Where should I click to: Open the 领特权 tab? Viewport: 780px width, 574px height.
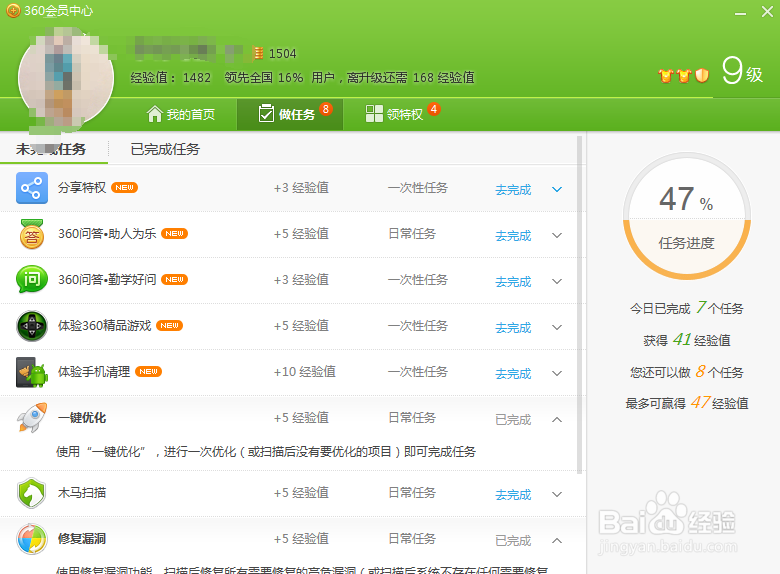tap(398, 114)
